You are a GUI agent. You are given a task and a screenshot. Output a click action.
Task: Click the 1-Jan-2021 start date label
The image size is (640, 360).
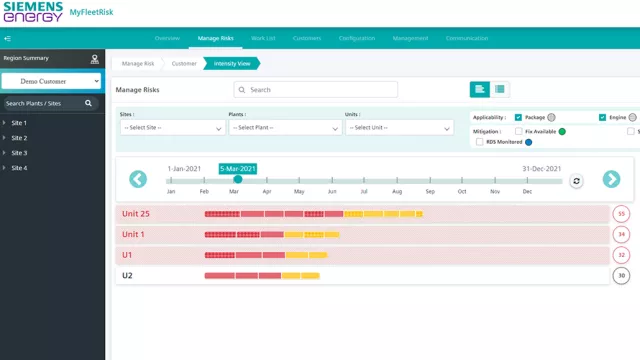(184, 169)
